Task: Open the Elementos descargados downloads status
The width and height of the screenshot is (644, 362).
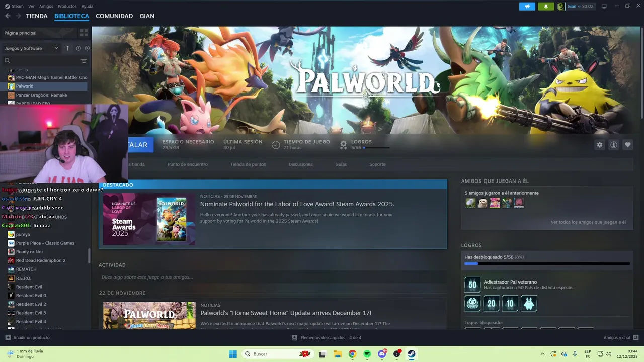Action: tap(327, 338)
